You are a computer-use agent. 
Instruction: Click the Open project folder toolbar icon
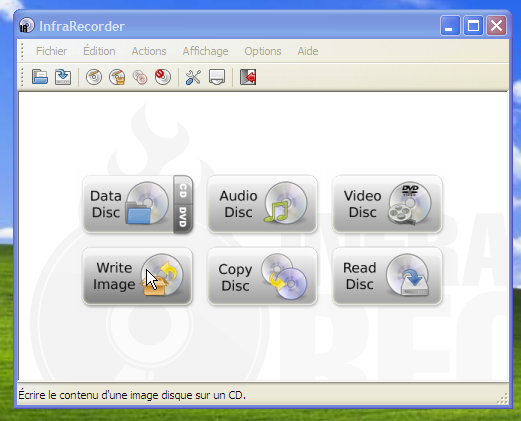[40, 77]
